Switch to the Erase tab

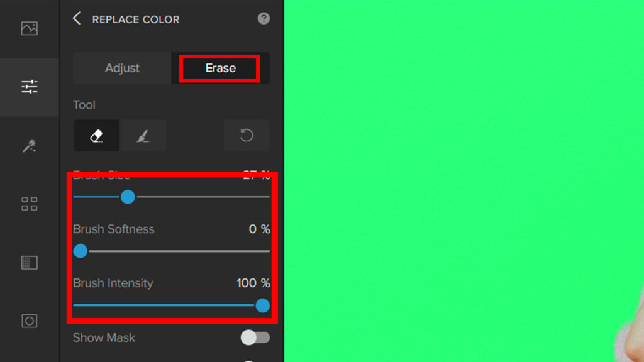point(220,68)
